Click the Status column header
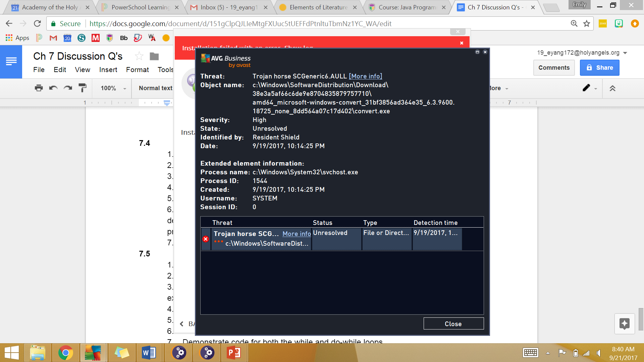Screen dimensions: 644x362 pos(322,223)
